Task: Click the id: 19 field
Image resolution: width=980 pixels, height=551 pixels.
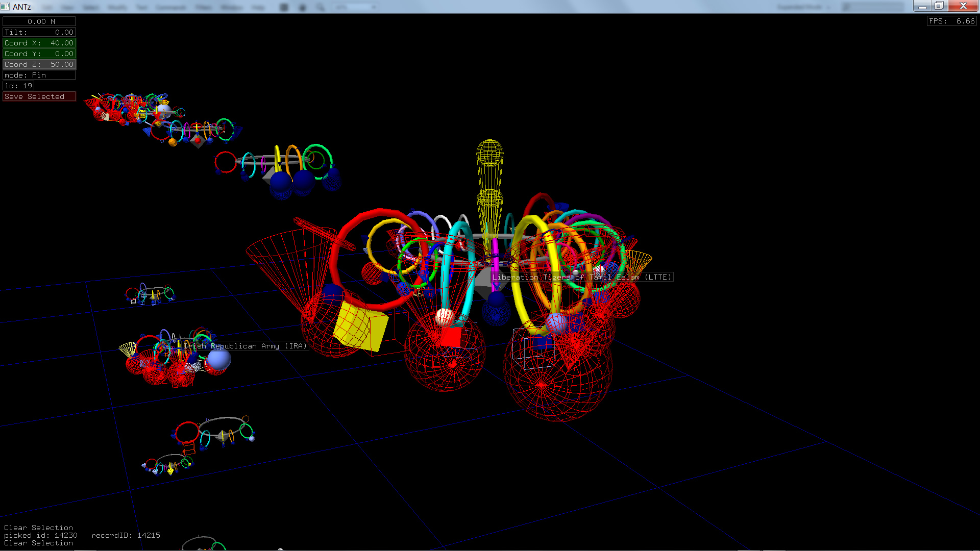Action: pyautogui.click(x=18, y=86)
